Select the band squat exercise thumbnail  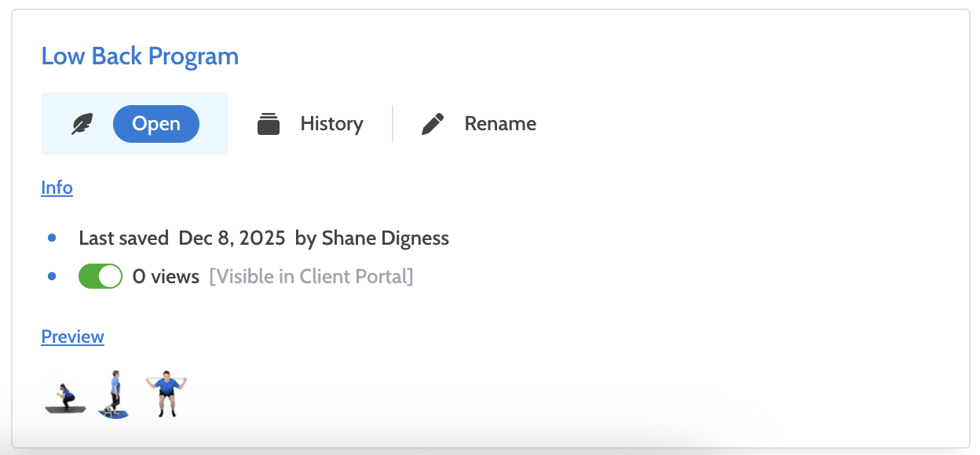[x=166, y=395]
